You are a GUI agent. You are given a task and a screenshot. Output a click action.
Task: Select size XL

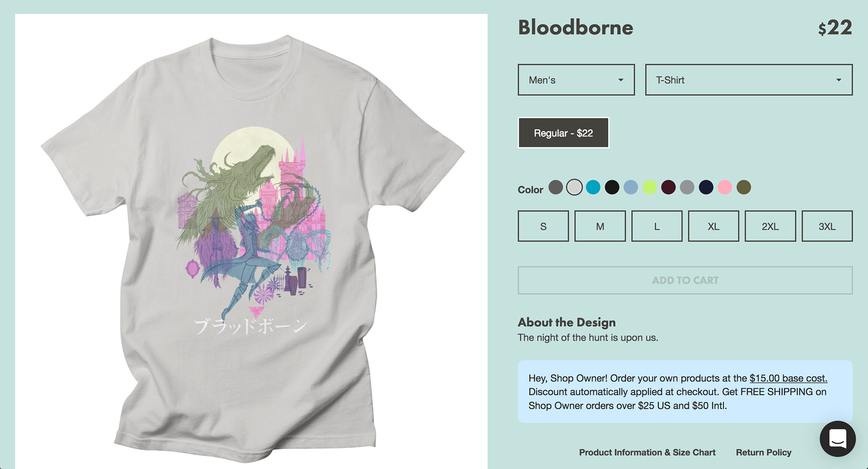pos(713,226)
